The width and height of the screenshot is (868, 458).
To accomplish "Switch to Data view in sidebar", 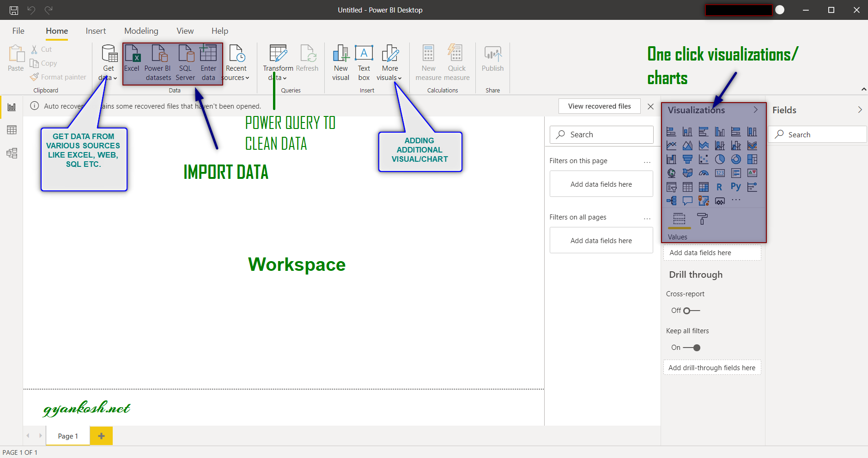I will (x=12, y=130).
